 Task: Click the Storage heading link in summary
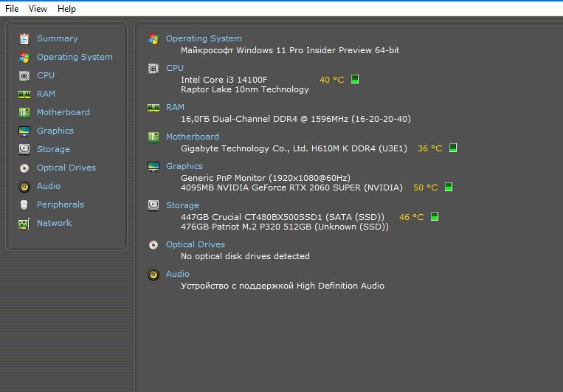[x=182, y=205]
